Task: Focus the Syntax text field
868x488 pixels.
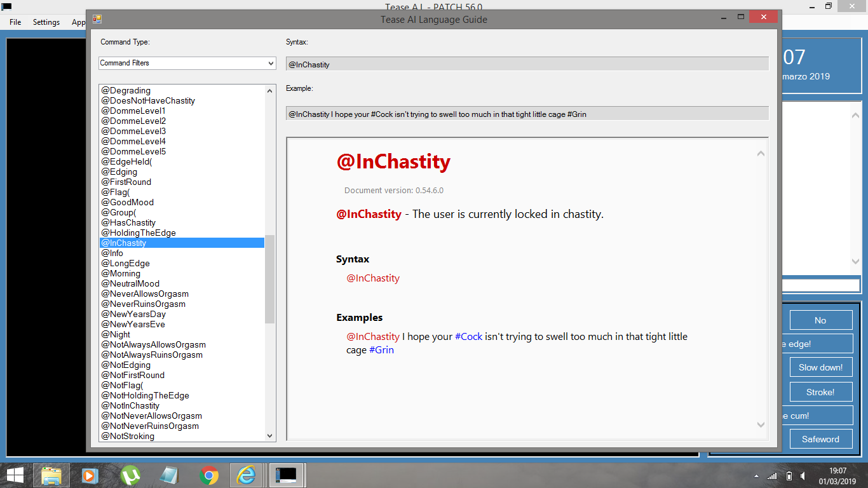Action: coord(527,64)
